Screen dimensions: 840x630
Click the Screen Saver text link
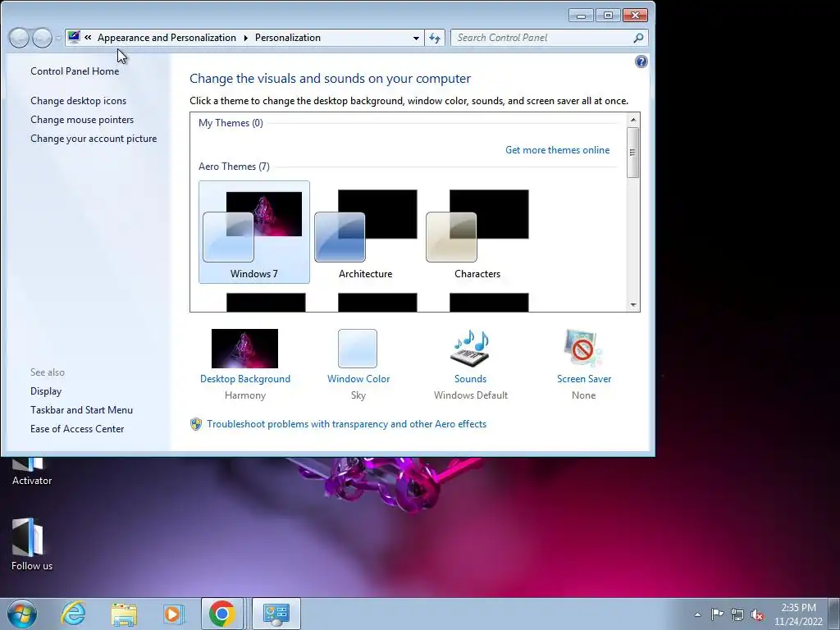(x=584, y=379)
